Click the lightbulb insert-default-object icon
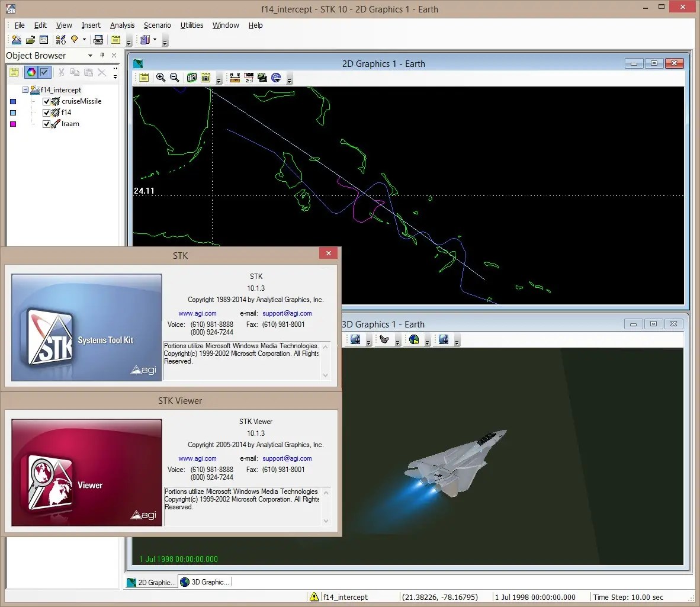Image resolution: width=700 pixels, height=607 pixels. [x=75, y=40]
